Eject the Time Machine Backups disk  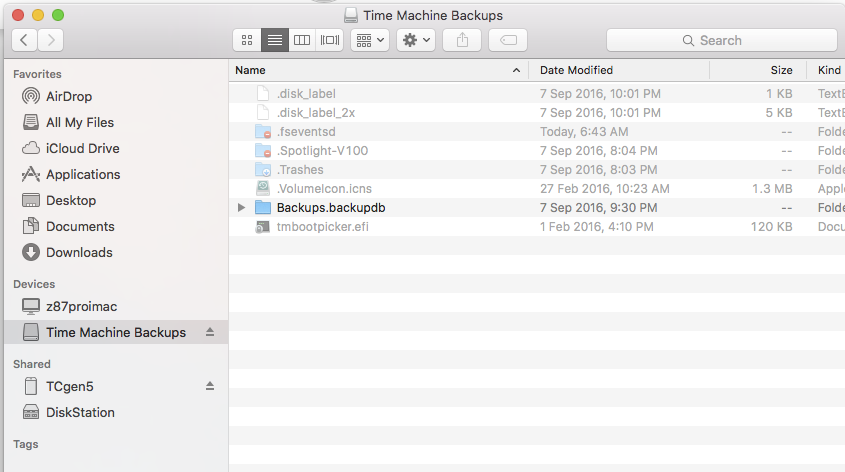[210, 332]
